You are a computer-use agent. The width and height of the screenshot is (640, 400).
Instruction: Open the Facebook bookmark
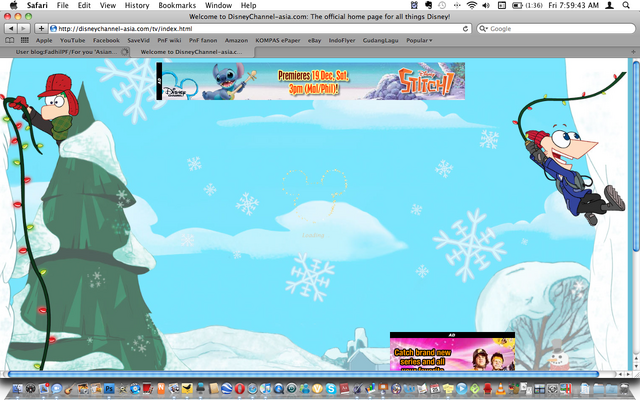click(106, 40)
